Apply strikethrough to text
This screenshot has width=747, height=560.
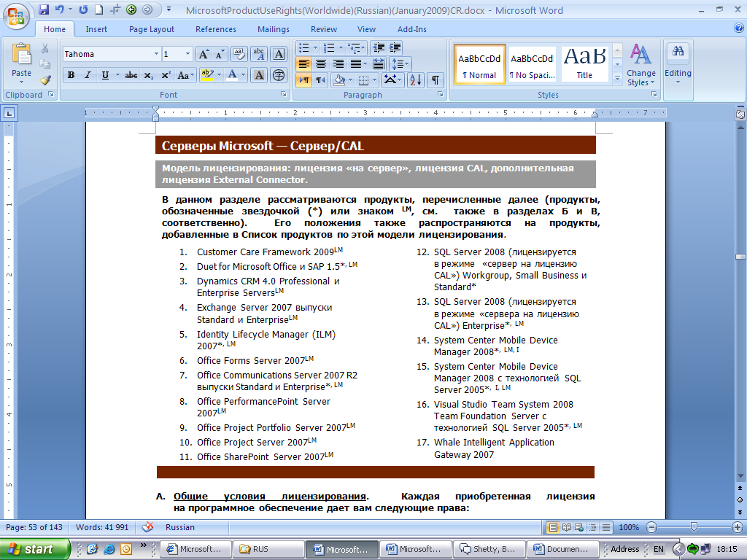[x=131, y=75]
